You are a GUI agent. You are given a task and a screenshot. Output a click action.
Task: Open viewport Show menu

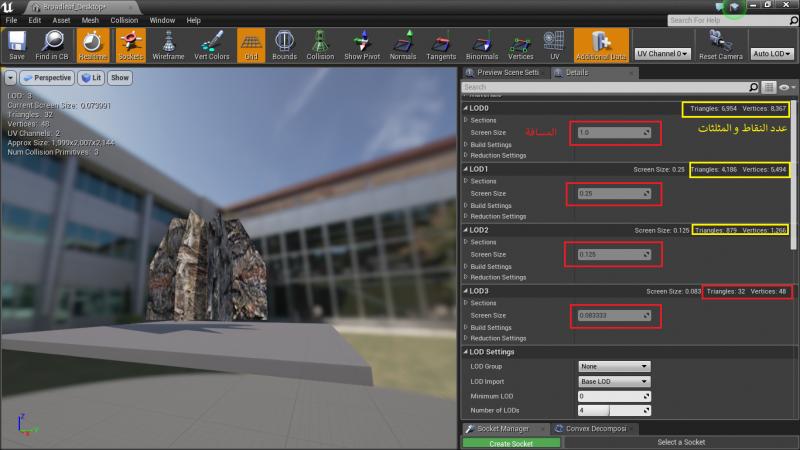pos(120,78)
